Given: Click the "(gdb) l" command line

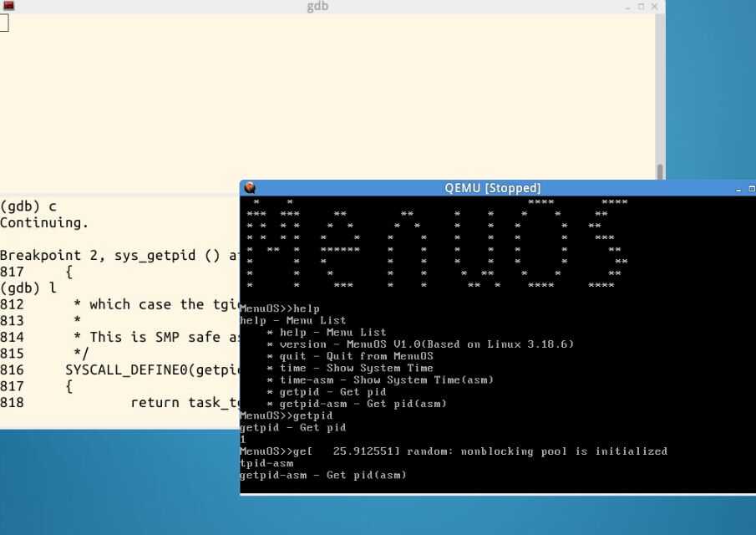Looking at the screenshot, I should [28, 288].
